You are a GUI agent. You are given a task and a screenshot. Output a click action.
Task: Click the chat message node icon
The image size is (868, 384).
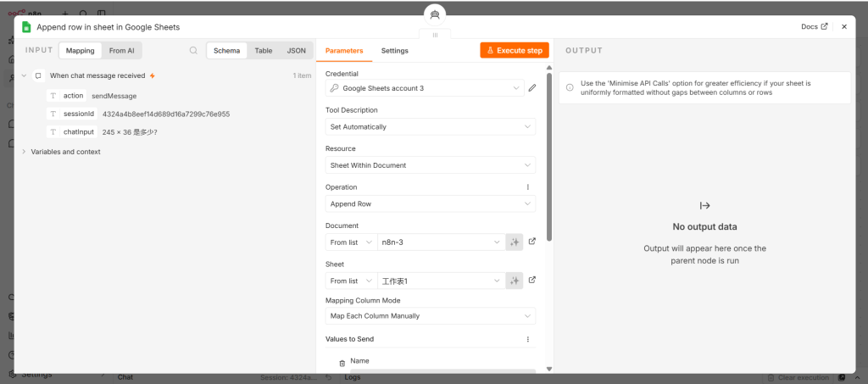pos(38,75)
